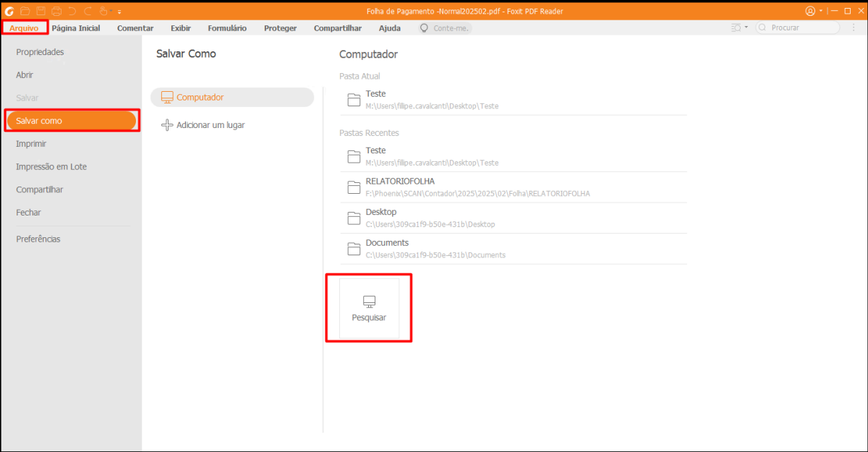Click the folder icon of Pasta Atual Teste
Image resolution: width=868 pixels, height=452 pixels.
[x=354, y=100]
